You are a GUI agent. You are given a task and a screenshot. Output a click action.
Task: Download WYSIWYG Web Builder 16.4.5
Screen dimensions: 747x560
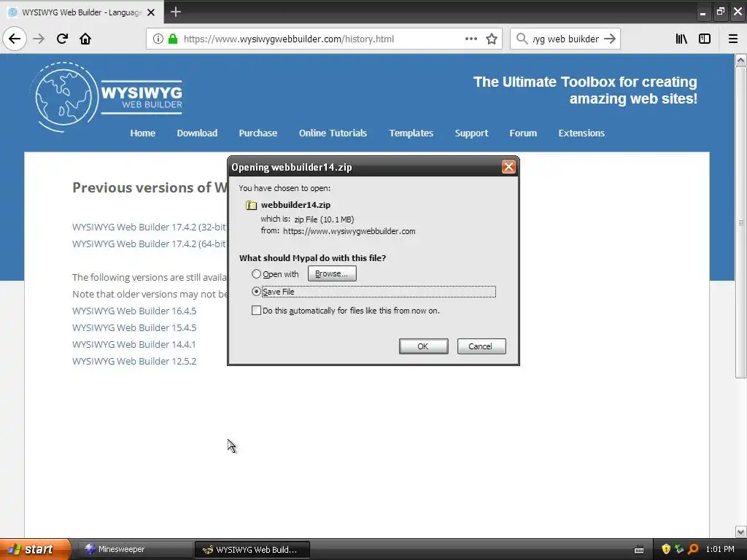pyautogui.click(x=134, y=311)
